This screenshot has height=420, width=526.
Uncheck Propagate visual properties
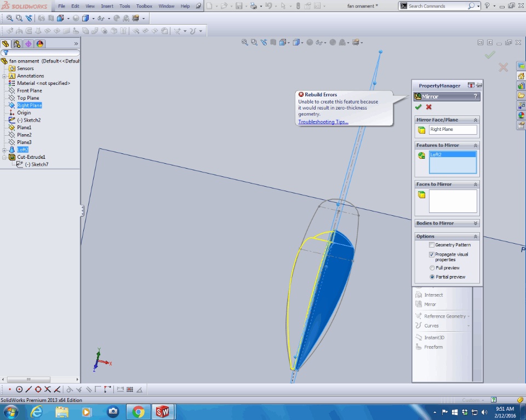click(432, 255)
